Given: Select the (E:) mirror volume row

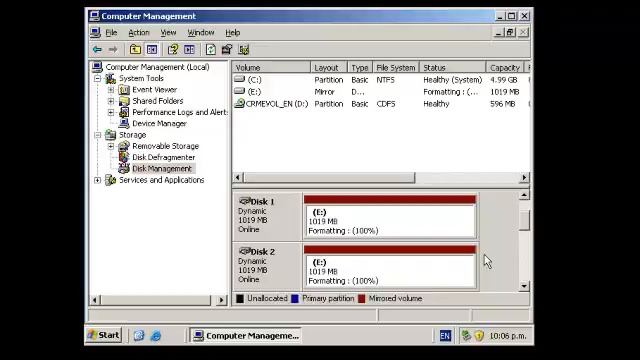Looking at the screenshot, I should (x=382, y=92).
